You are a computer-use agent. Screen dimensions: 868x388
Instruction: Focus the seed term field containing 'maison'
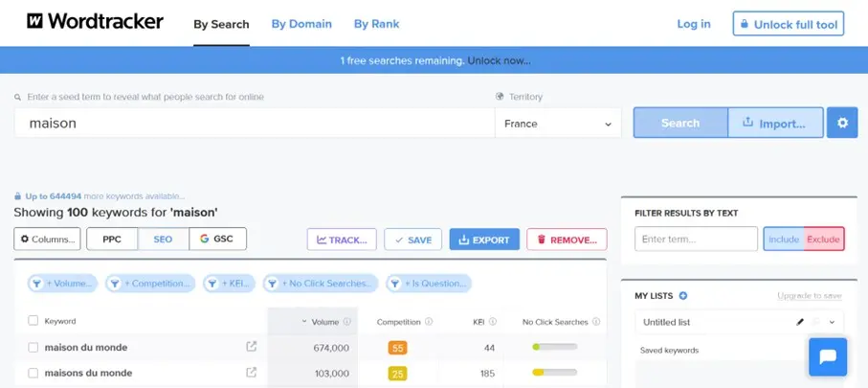point(255,123)
